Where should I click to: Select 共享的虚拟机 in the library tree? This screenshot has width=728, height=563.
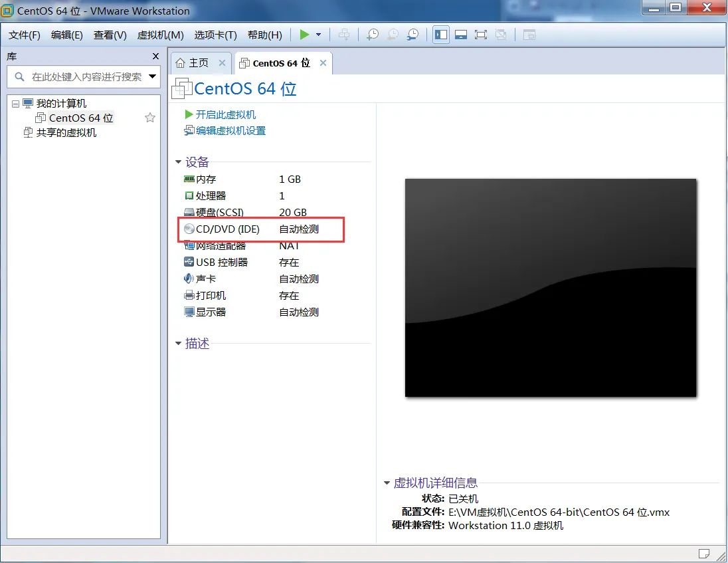66,132
